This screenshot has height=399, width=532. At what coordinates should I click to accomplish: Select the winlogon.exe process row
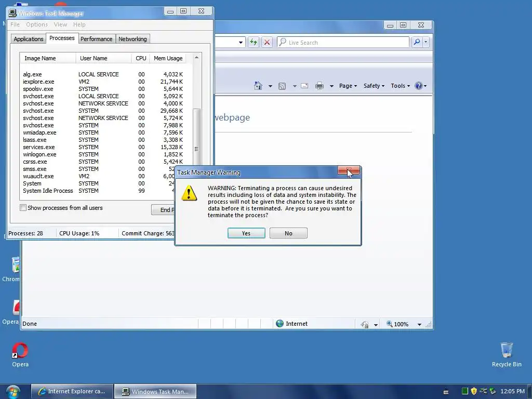(x=103, y=154)
